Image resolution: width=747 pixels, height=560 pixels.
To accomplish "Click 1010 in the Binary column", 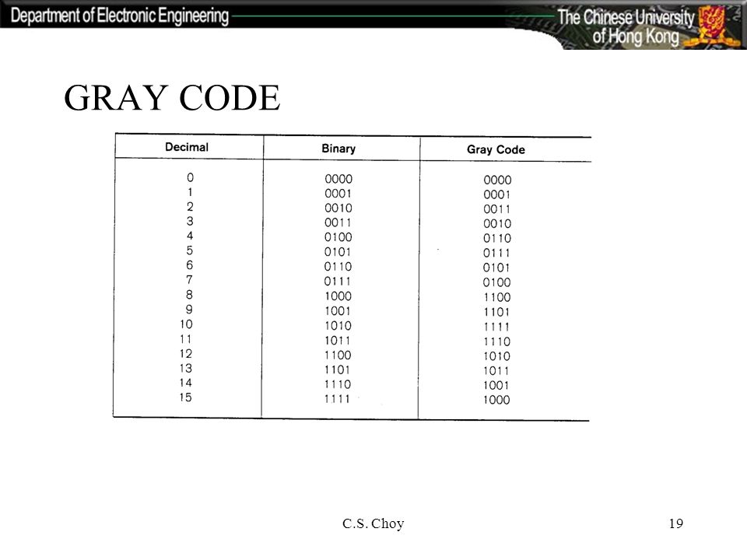I will pos(338,326).
